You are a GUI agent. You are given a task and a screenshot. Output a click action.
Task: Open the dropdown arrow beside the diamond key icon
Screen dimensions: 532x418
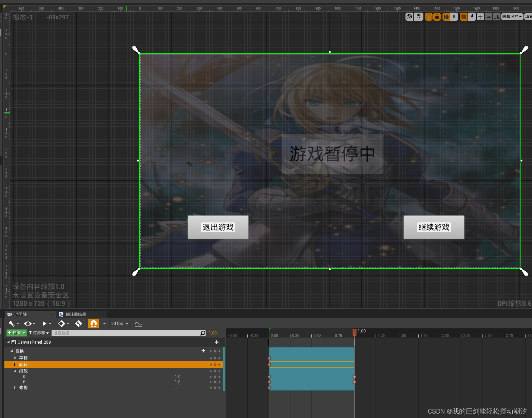point(68,324)
